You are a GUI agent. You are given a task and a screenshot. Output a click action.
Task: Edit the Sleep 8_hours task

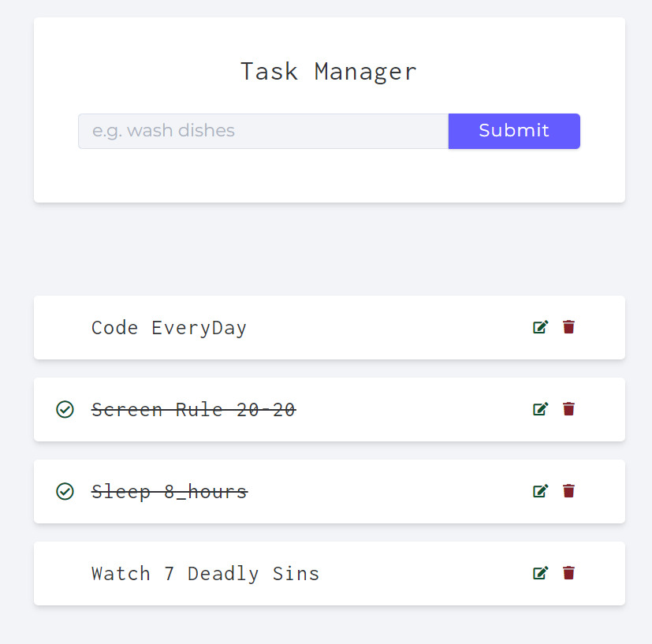click(x=540, y=491)
